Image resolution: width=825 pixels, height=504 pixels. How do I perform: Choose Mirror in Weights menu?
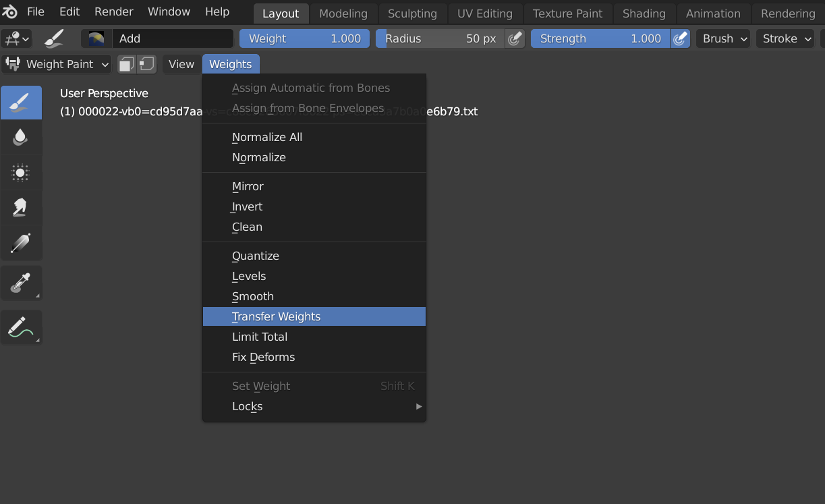[314, 186]
